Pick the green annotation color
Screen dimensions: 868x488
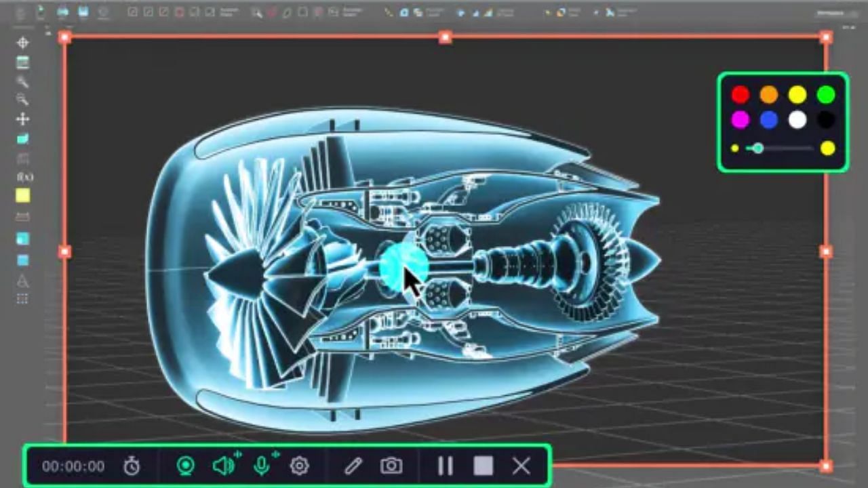(826, 94)
